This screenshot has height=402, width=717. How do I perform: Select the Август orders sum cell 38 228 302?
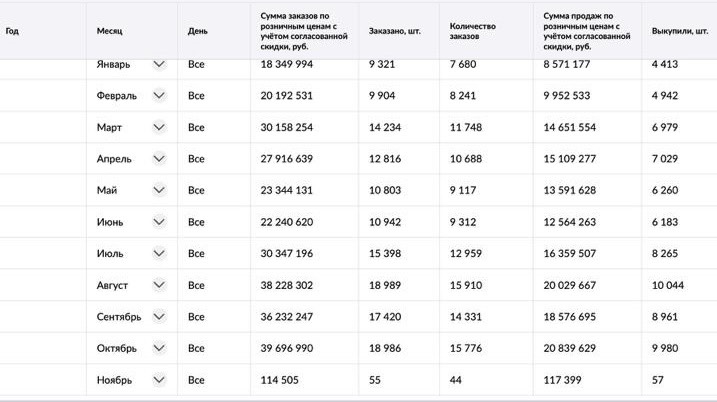(x=287, y=285)
